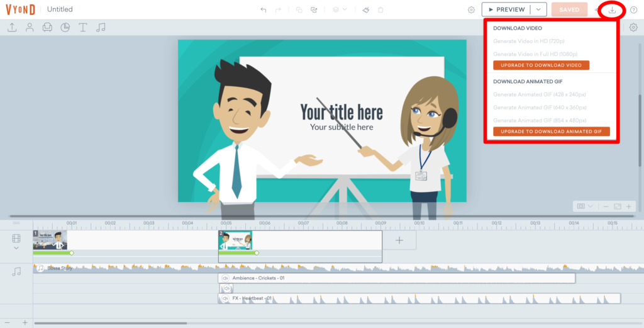Image resolution: width=644 pixels, height=328 pixels.
Task: Click stage zoom in plus icon
Action: [x=628, y=206]
